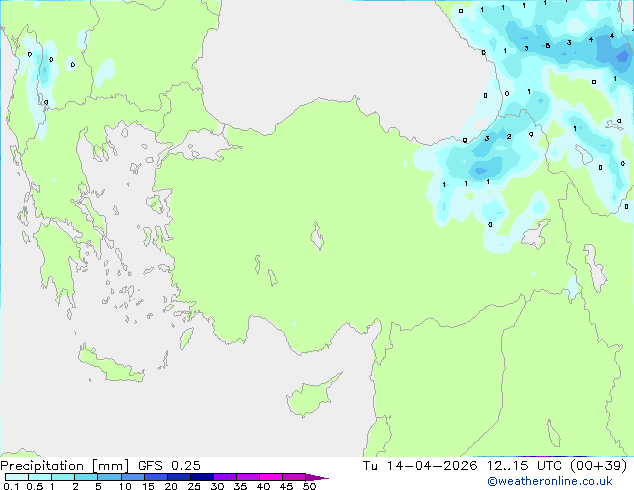Select the legend swatch between 45 and 50
Image resolution: width=634 pixels, height=490 pixels.
click(293, 477)
